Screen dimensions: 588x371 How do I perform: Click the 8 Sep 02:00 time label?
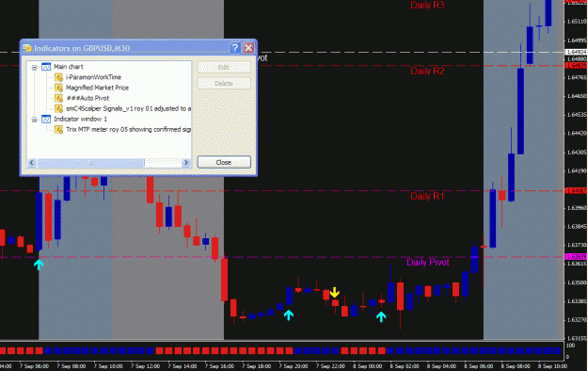click(x=405, y=366)
